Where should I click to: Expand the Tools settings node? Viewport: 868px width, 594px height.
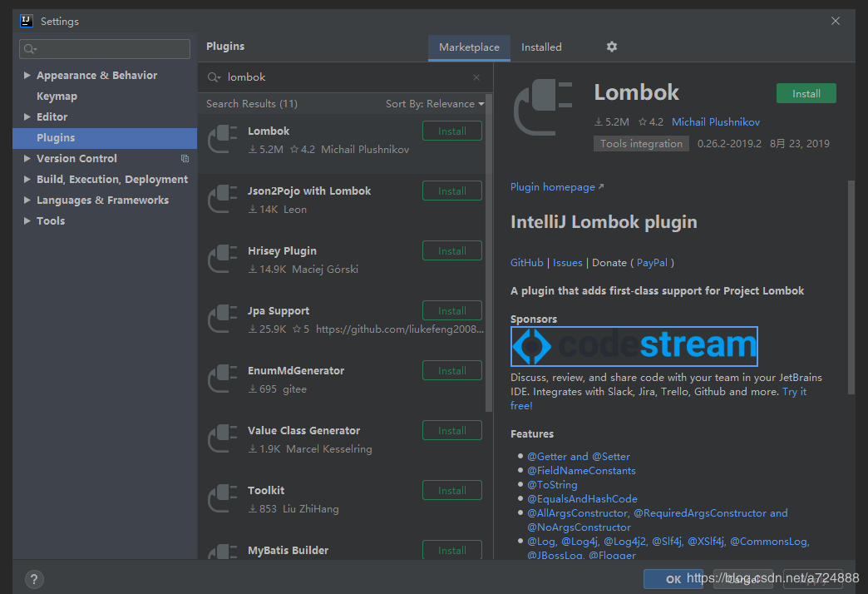[27, 220]
